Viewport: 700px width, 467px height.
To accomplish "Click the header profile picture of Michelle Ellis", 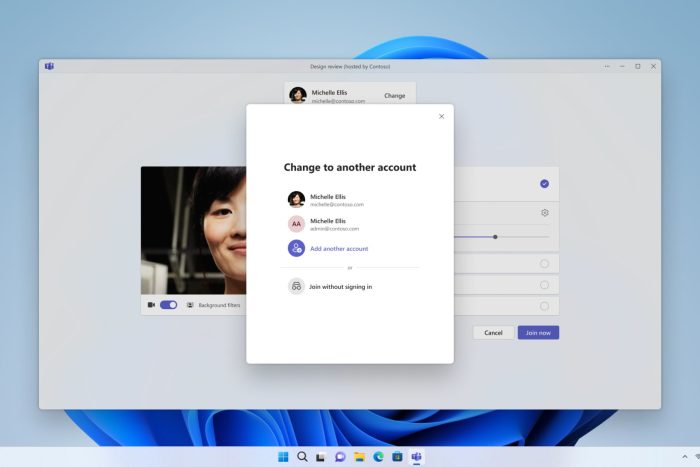I will tap(298, 95).
